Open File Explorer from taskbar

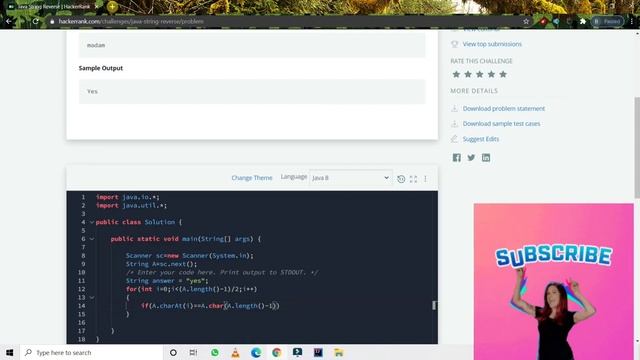339,352
